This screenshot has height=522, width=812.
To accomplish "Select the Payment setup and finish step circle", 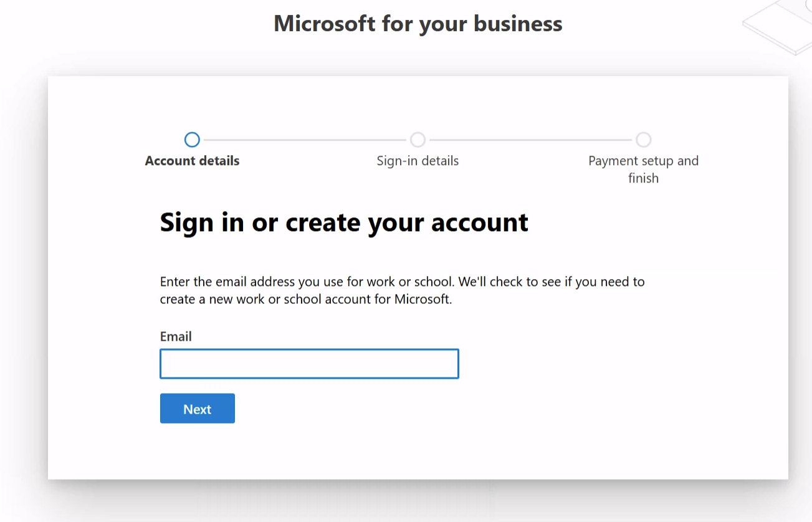I will coord(643,140).
